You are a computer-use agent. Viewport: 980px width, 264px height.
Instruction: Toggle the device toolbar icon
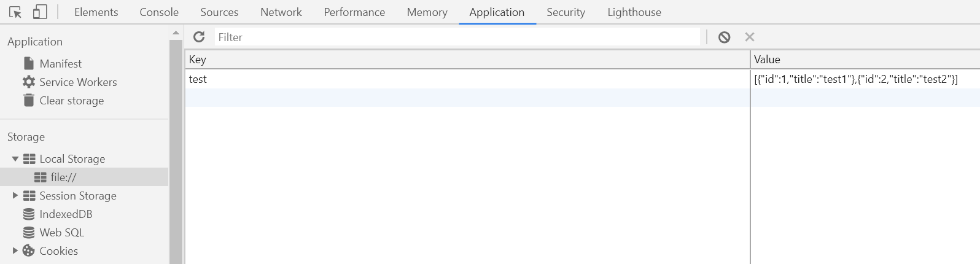point(40,12)
